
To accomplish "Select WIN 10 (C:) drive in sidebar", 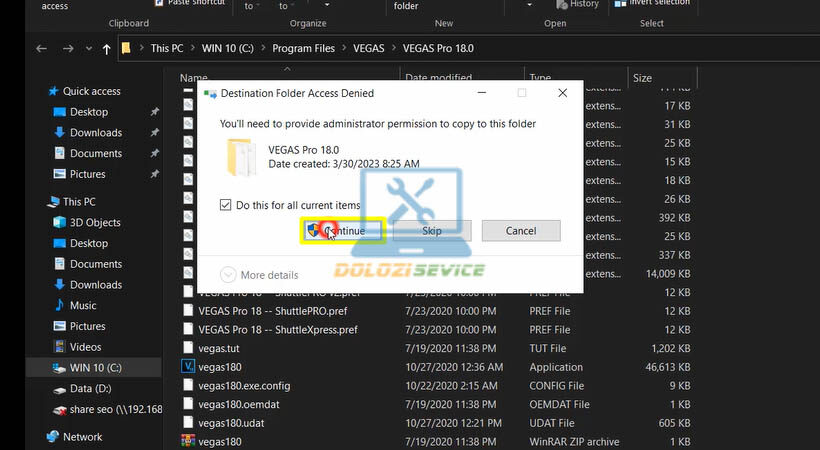I will pyautogui.click(x=96, y=368).
